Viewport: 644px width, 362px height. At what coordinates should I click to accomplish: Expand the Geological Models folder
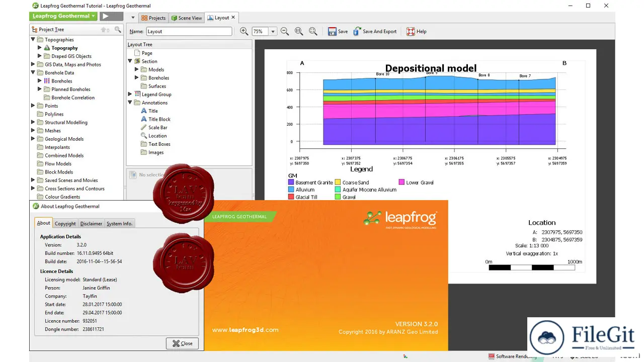[33, 139]
